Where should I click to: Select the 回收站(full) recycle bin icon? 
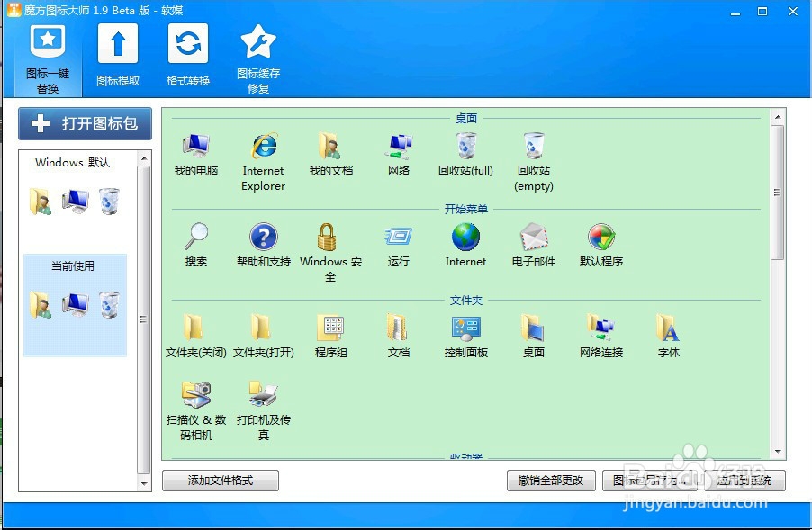pyautogui.click(x=465, y=147)
